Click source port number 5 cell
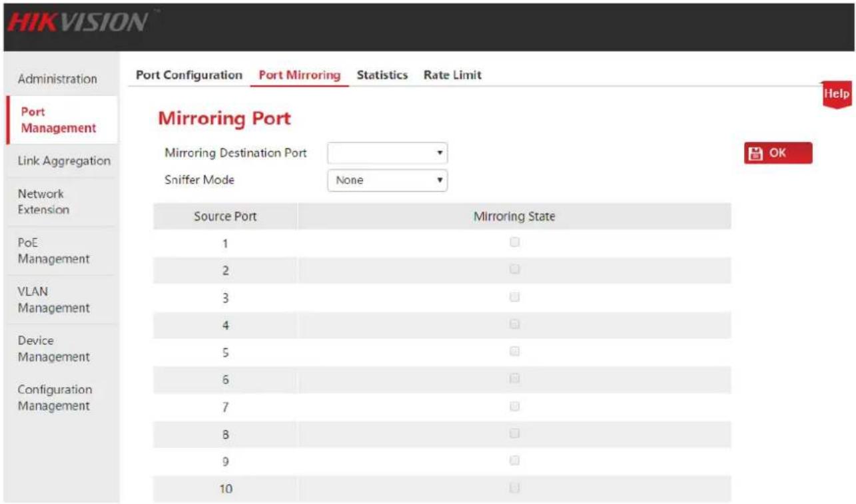 (225, 353)
